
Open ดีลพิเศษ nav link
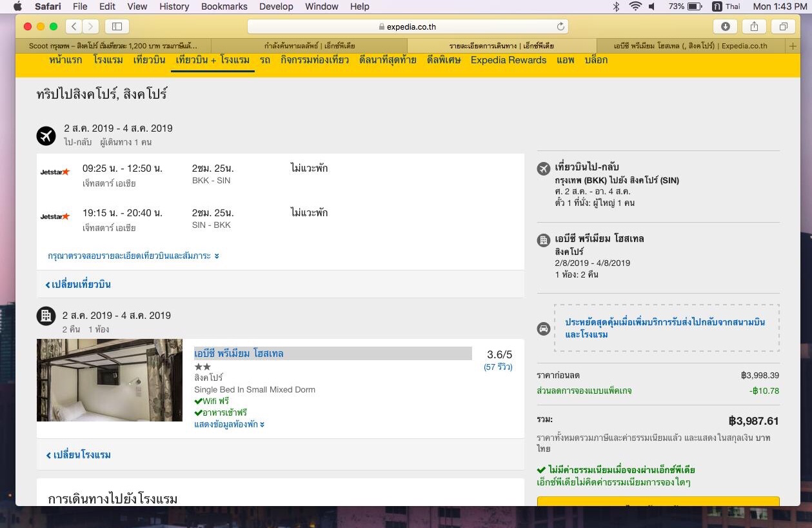[444, 60]
